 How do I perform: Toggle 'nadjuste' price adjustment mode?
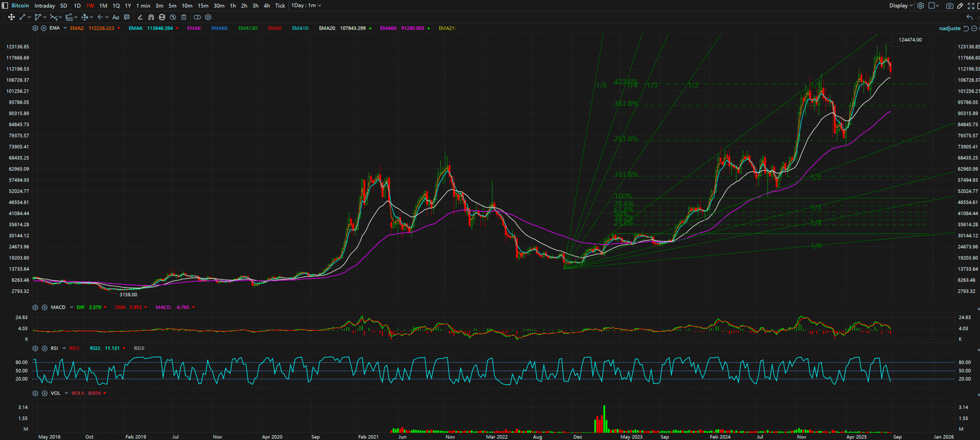coord(950,28)
